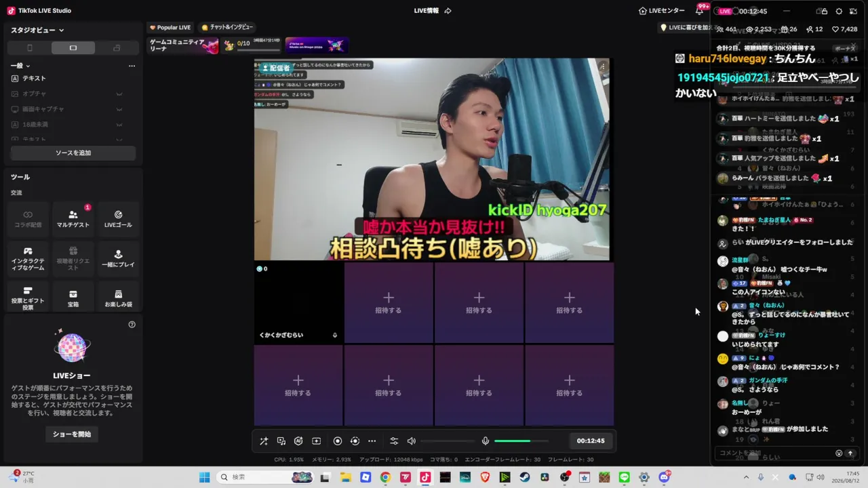Select the チャット&インタビュー tab
Viewport: 868px width, 488px height.
[x=227, y=28]
